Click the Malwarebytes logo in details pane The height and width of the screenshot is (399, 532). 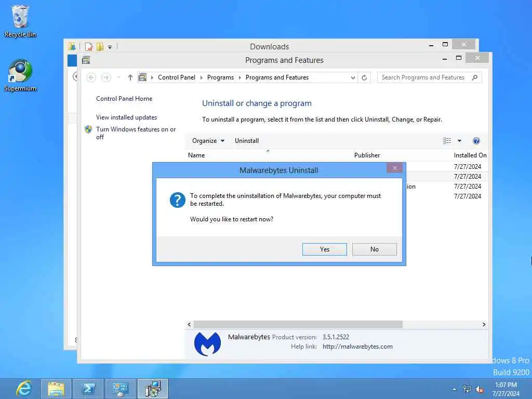pos(207,344)
